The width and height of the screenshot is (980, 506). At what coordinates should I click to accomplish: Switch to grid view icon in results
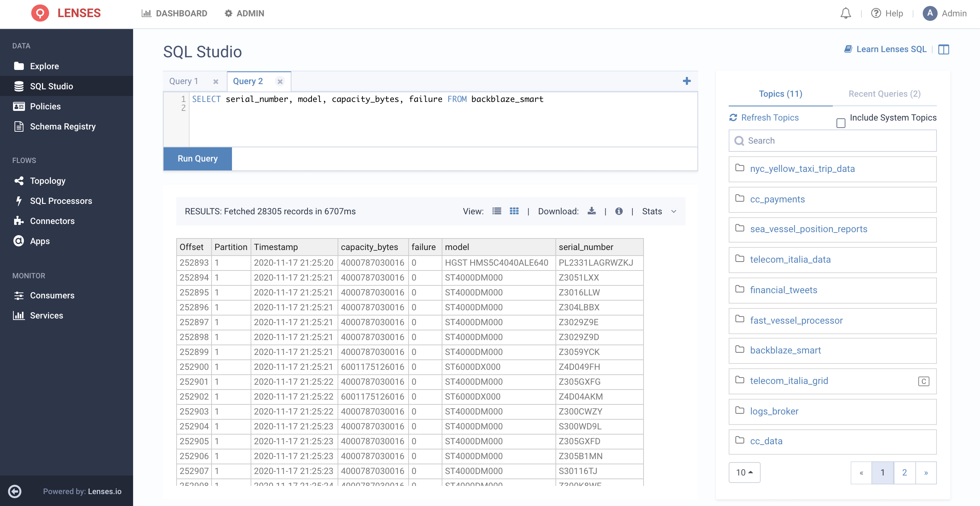click(513, 211)
